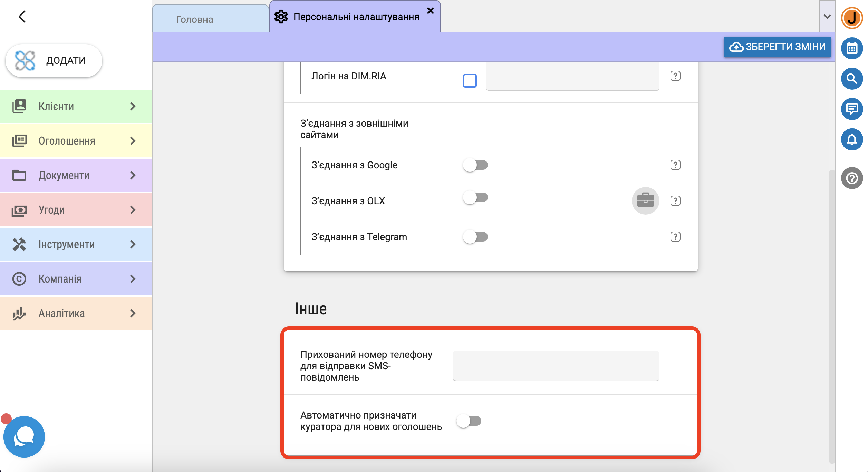868x472 pixels.
Task: Open the notifications bell icon
Action: (x=852, y=139)
